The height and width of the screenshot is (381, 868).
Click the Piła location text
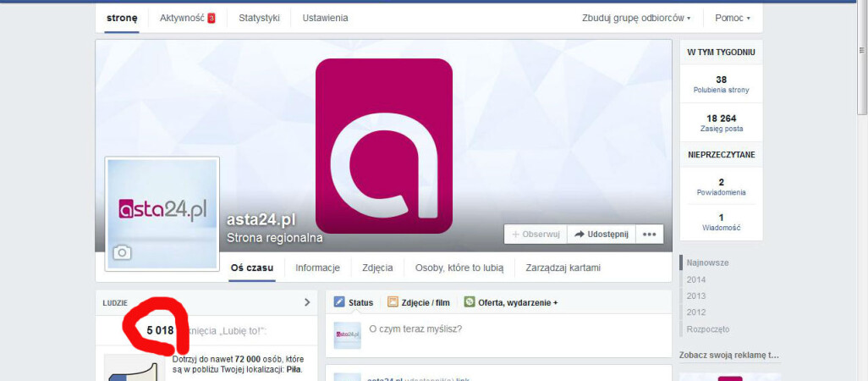coord(294,369)
